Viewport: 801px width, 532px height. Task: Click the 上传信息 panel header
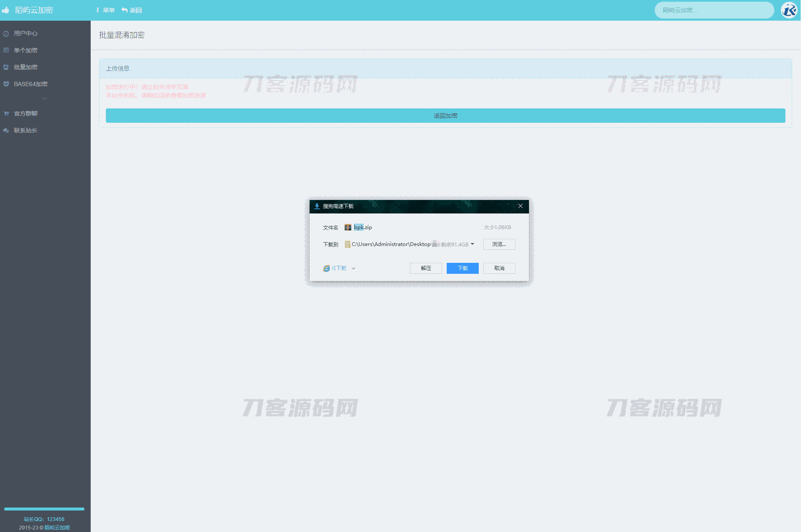[x=445, y=68]
